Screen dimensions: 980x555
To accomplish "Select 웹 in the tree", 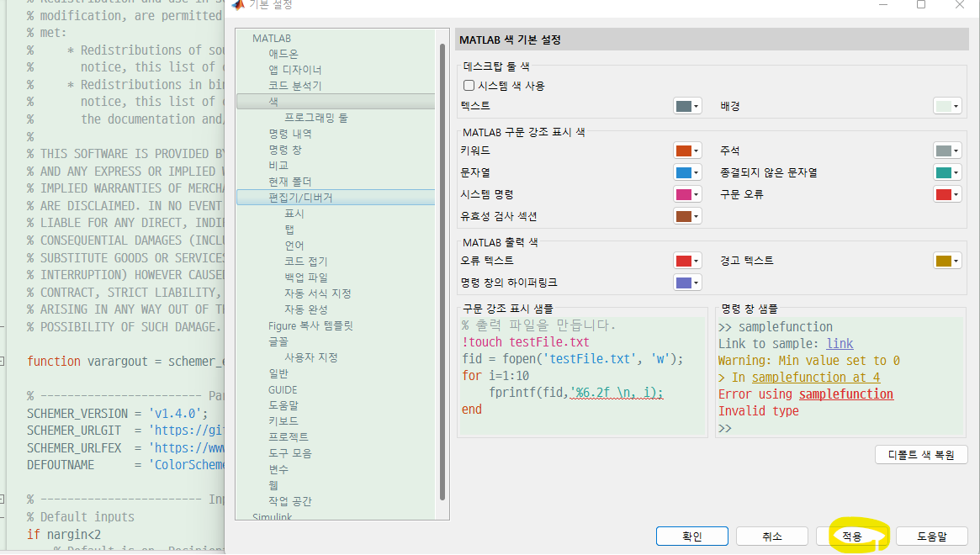I will (273, 485).
